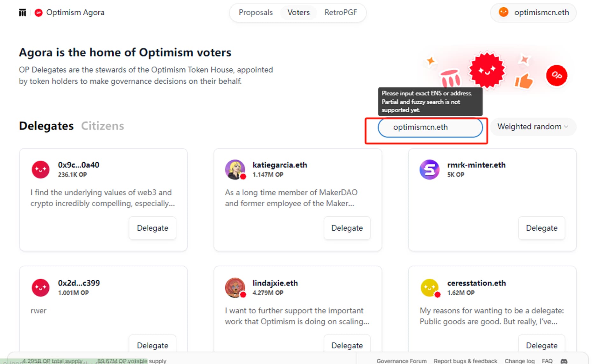Read lindajxie.eth statement about scaling
The height and width of the screenshot is (364, 611).
point(297,316)
